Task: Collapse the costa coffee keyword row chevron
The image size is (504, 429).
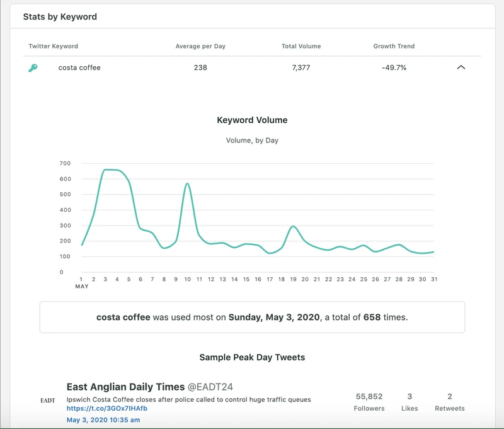Action: (461, 67)
